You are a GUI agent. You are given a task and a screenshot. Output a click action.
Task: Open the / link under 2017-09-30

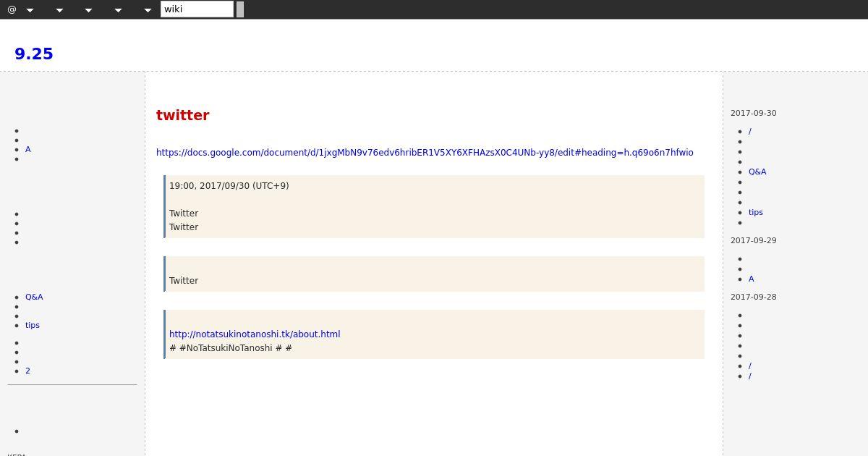pos(750,132)
